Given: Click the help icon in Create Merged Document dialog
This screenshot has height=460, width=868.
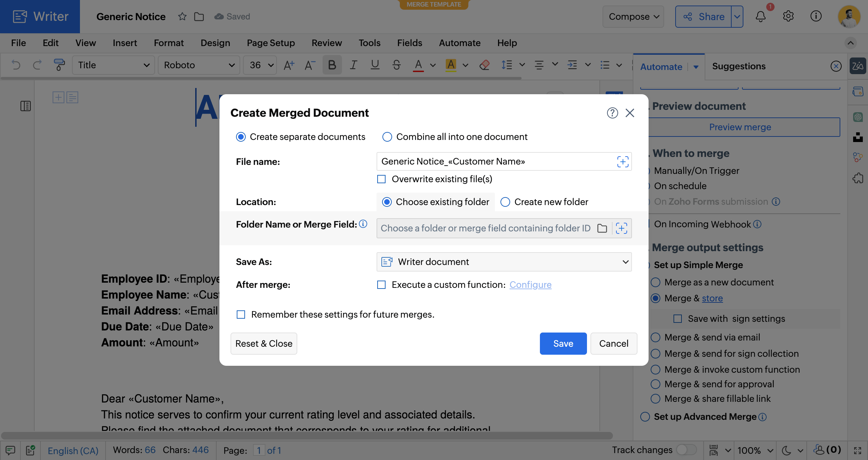Looking at the screenshot, I should [612, 113].
